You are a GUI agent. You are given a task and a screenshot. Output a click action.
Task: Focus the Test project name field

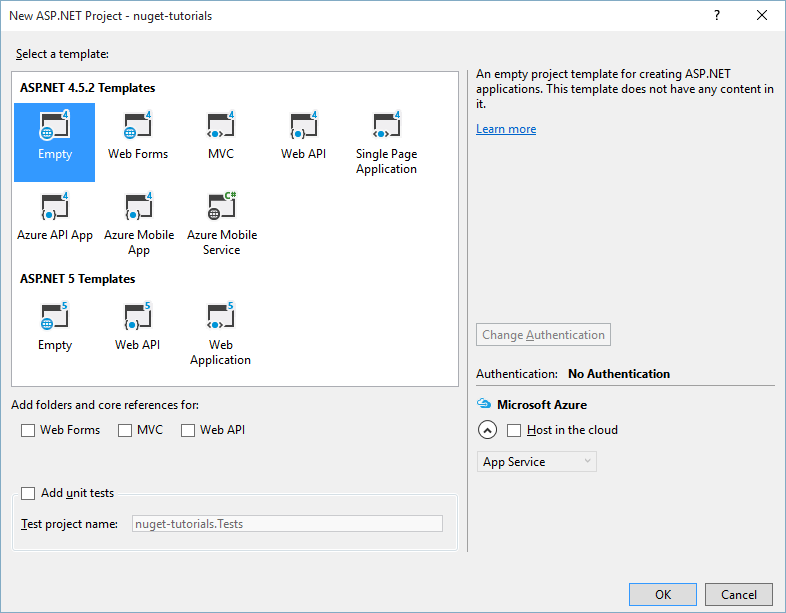pos(287,524)
